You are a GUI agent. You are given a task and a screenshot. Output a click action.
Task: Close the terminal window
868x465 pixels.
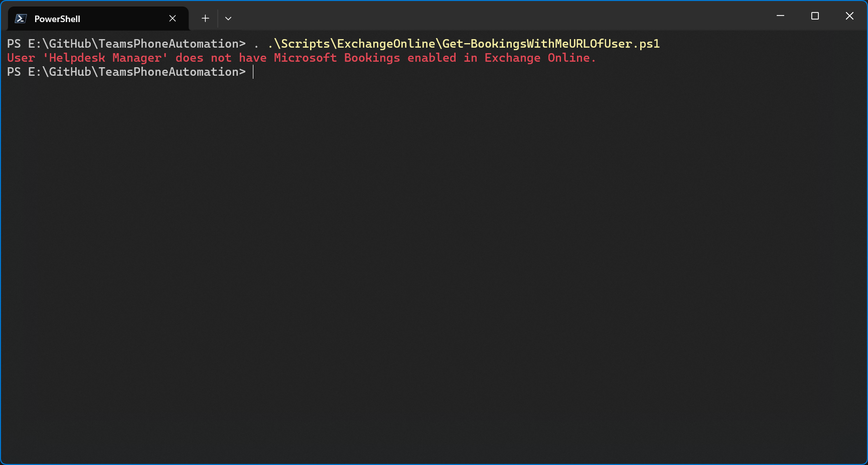click(849, 16)
